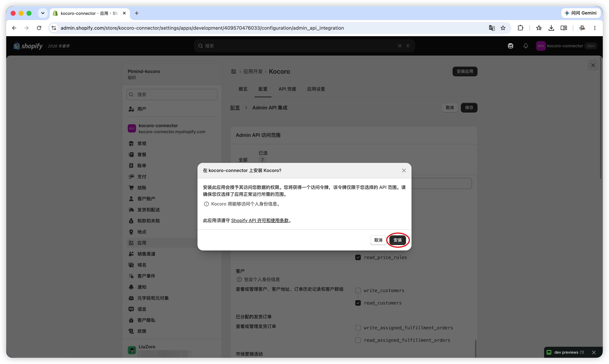Click the settings sidebar 搜索 field
Screen dimensions: 609x364
(172, 94)
